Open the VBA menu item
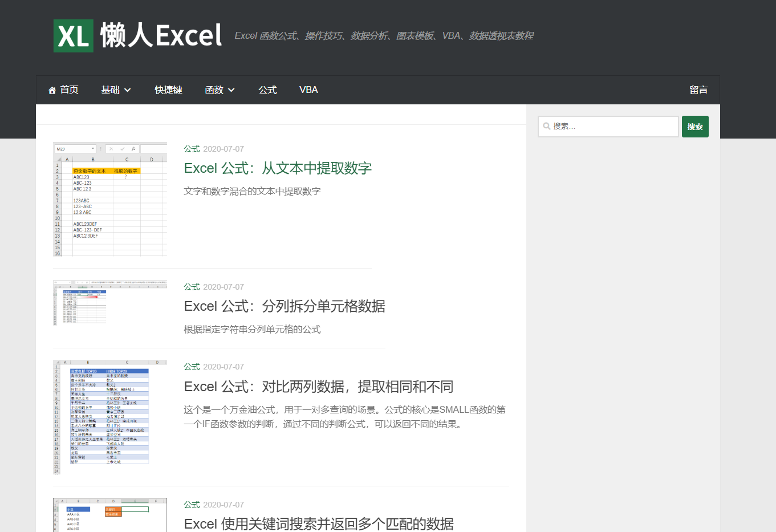This screenshot has height=532, width=776. click(308, 90)
